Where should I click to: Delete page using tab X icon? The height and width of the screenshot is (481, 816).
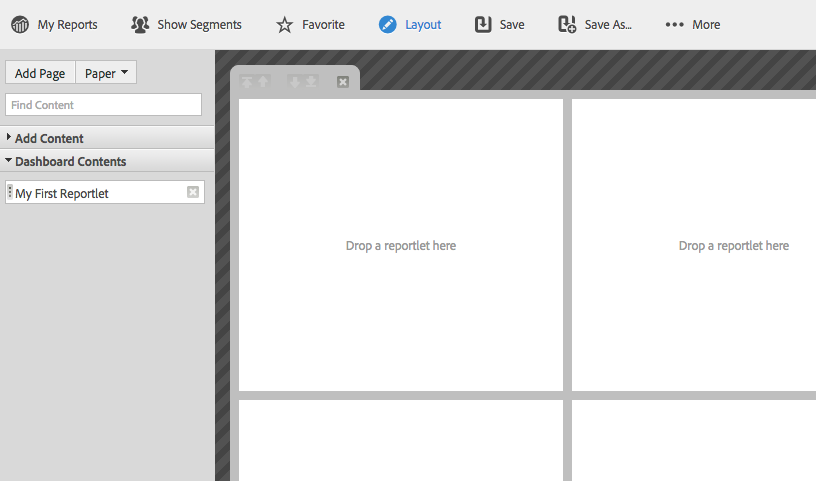(343, 82)
